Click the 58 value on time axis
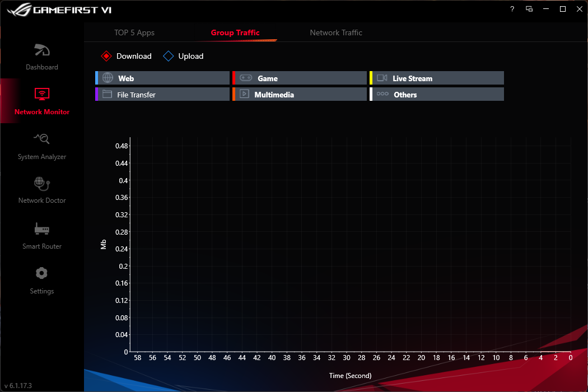Viewport: 588px width, 392px height. pos(138,357)
